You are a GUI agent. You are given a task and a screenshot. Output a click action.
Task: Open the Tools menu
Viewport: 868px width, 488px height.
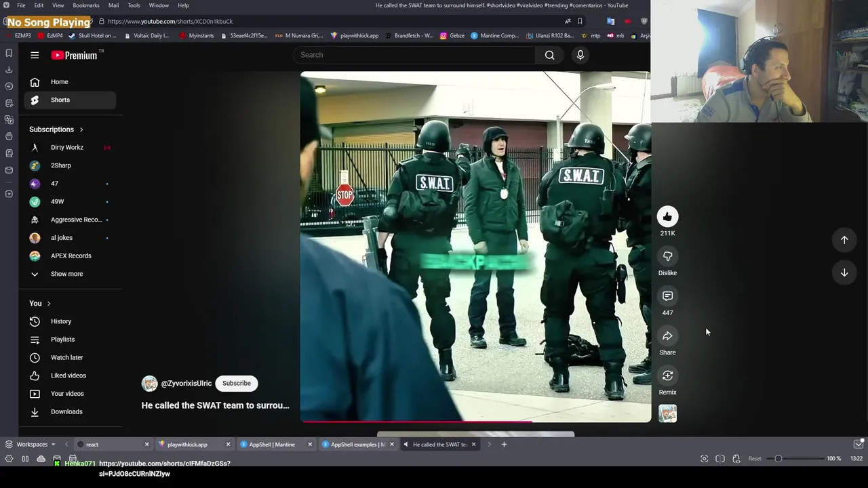click(x=134, y=5)
